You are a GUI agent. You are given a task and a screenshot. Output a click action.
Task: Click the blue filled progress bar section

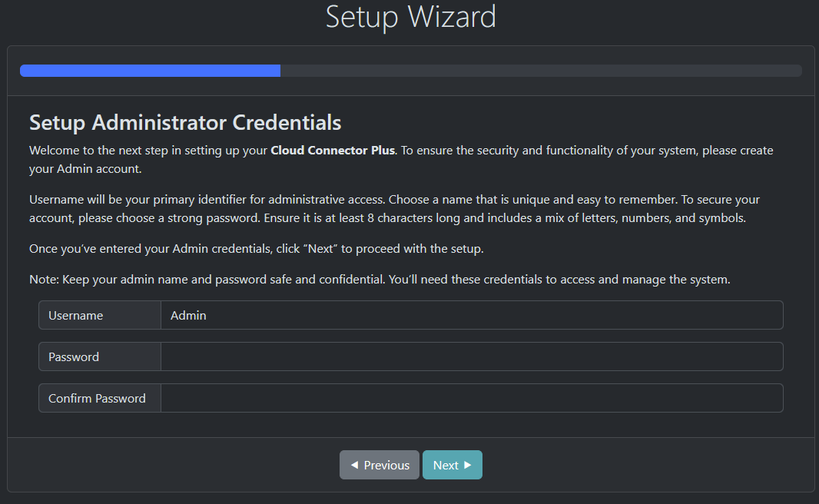[150, 71]
